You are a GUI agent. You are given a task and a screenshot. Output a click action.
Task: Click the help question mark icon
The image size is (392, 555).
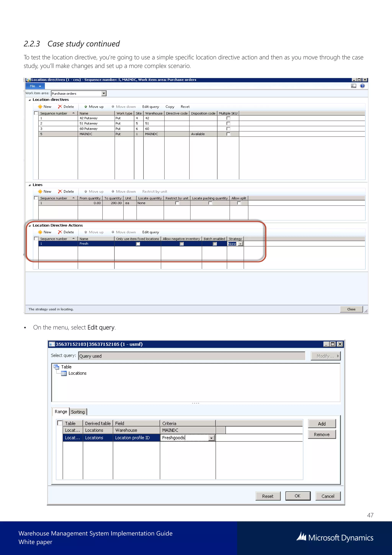362,86
